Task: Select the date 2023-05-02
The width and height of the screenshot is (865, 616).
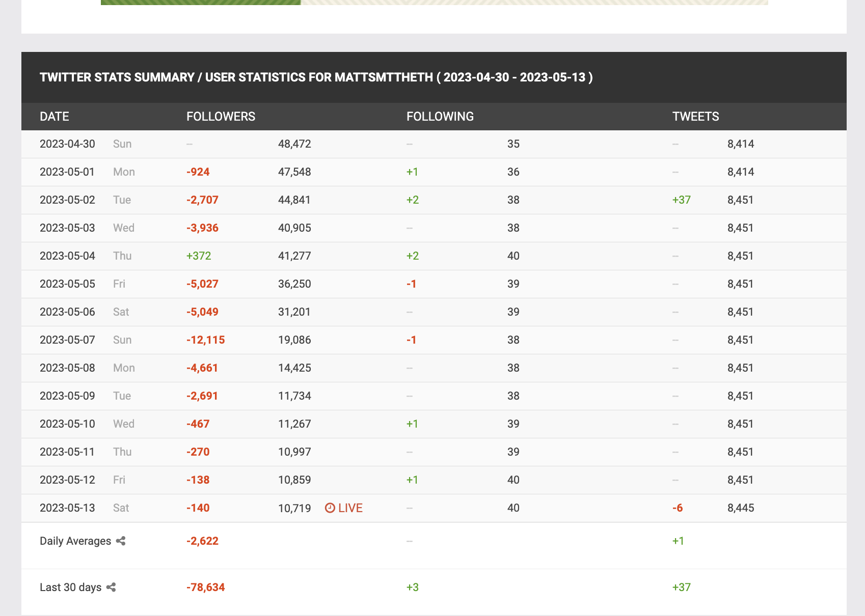Action: point(67,200)
